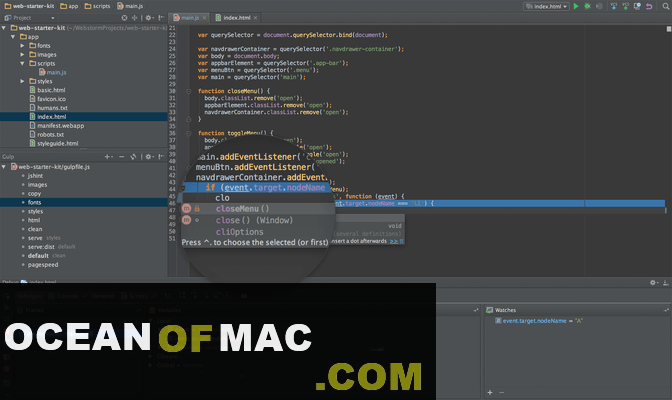672x400 pixels.
Task: Remove a watch with the minus icon
Action: point(501,392)
